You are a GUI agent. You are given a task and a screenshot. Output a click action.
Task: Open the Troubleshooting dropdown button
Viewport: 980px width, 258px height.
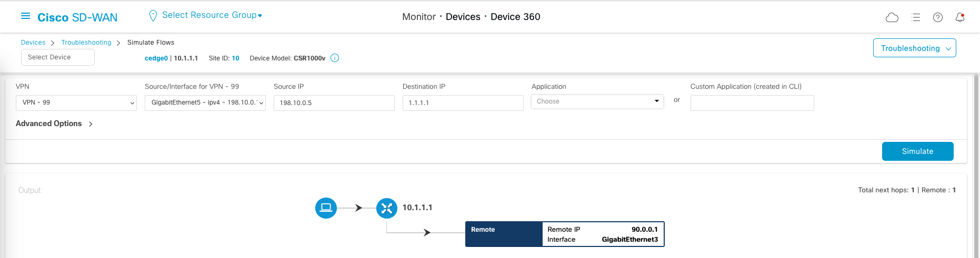[914, 48]
